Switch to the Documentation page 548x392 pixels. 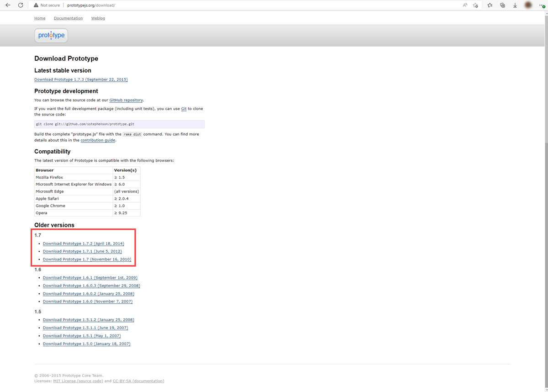(x=68, y=18)
